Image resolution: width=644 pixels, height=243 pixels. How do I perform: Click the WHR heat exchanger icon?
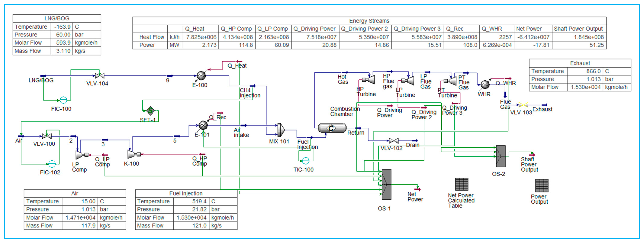pos(485,84)
